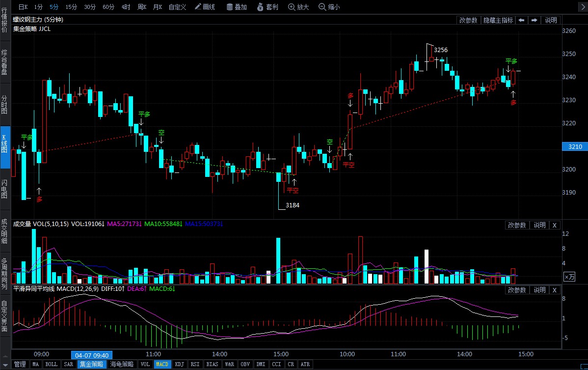This screenshot has width=588, height=370.
Task: Select the MACD indicator tab
Action: point(162,365)
